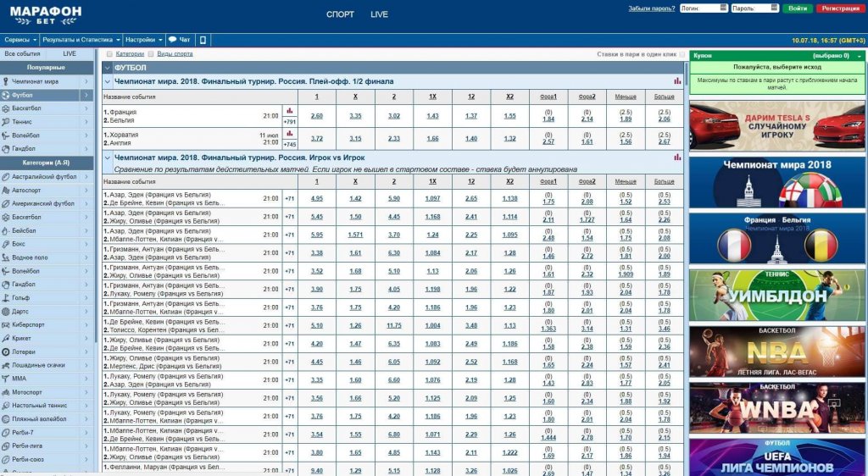
Task: Collapse Плей-офф 1/2 финала section
Action: pos(108,81)
